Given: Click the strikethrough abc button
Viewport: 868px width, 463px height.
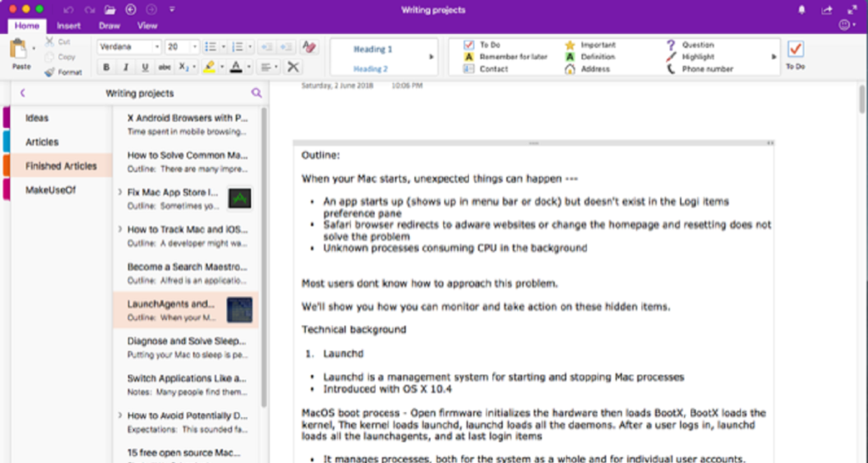Looking at the screenshot, I should (x=164, y=67).
